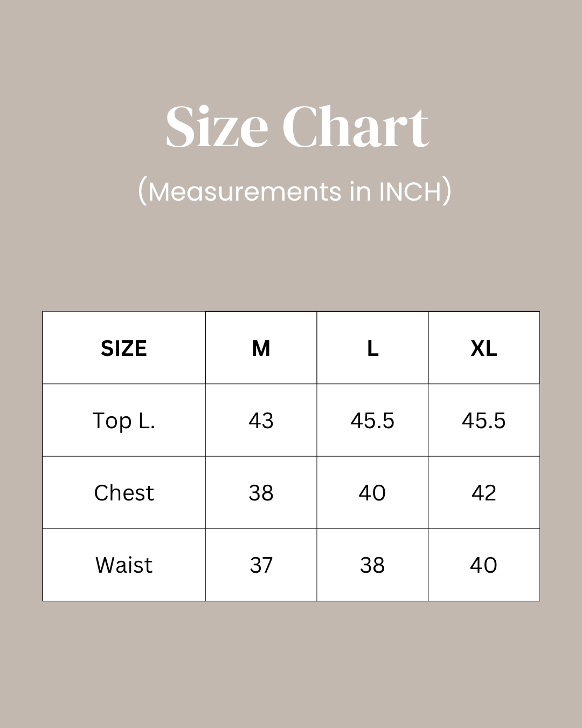Screen dimensions: 582x728
Task: Click Chest value 40 for L
Action: point(373,493)
